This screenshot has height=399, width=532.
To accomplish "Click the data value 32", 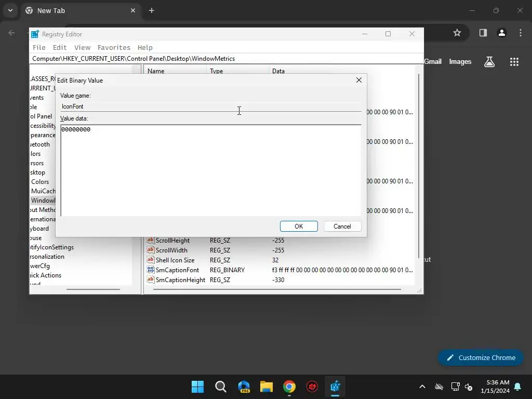I will pyautogui.click(x=275, y=260).
